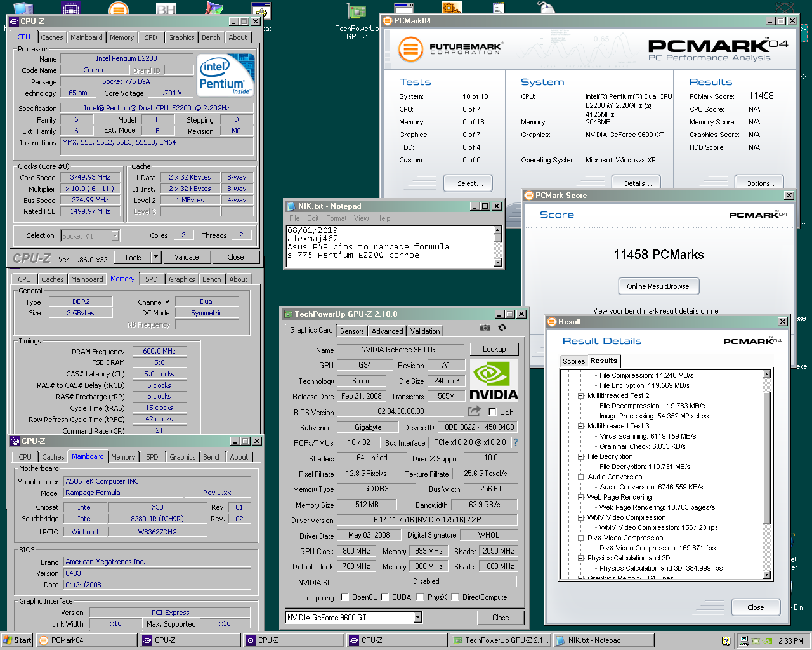Click the Notepad text area
Screen dimensions: 812x650
click(x=390, y=246)
